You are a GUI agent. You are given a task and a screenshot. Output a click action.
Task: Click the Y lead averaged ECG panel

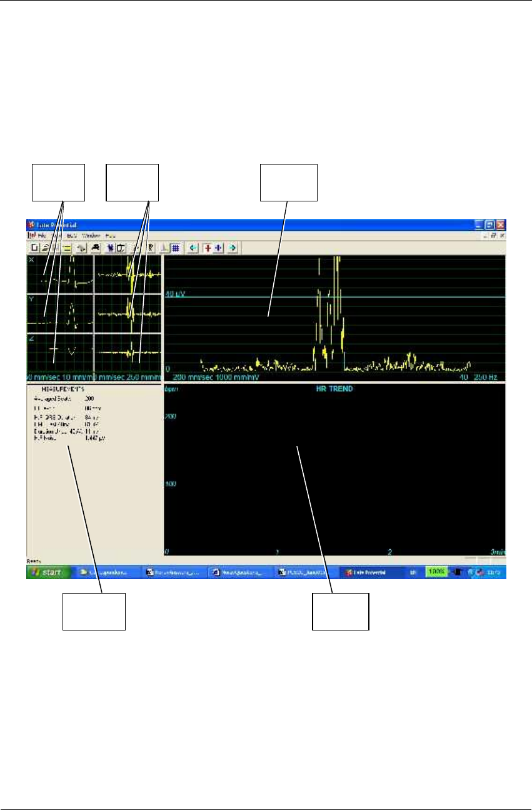[x=59, y=314]
